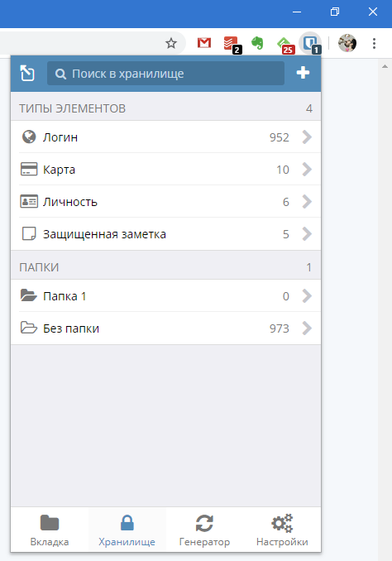
Task: Click the Evernote elephant extension icon
Action: [257, 43]
